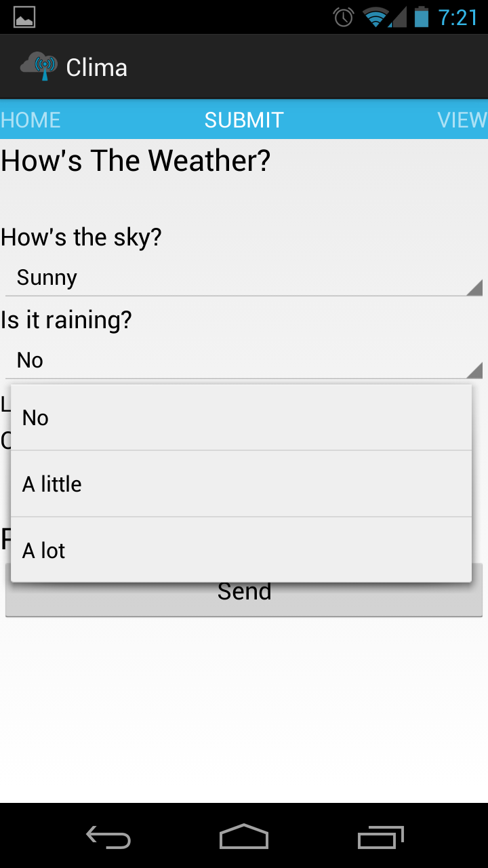The height and width of the screenshot is (868, 488).
Task: Switch to the HOME tab
Action: click(x=30, y=120)
